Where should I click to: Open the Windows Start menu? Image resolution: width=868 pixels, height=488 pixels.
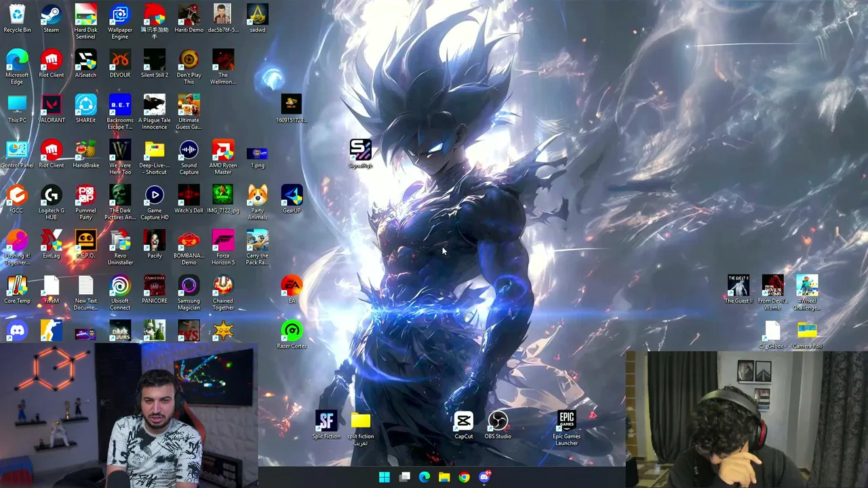pyautogui.click(x=384, y=477)
